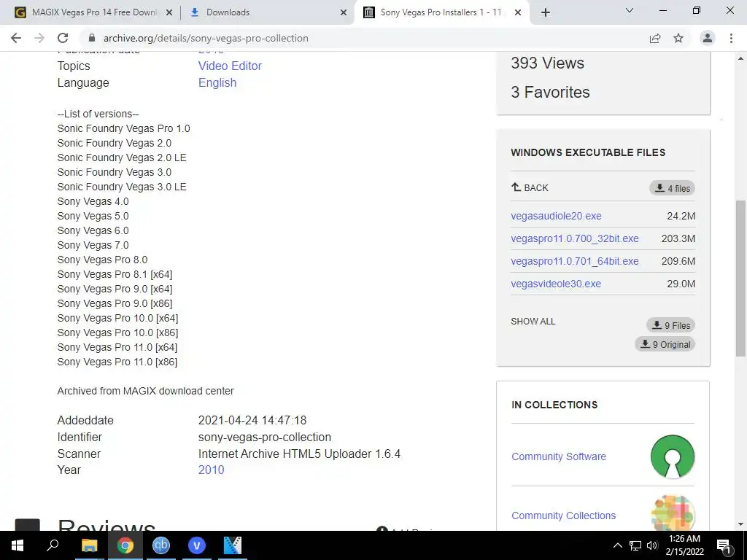The width and height of the screenshot is (747, 560).
Task: Go back in browser history
Action: click(16, 38)
